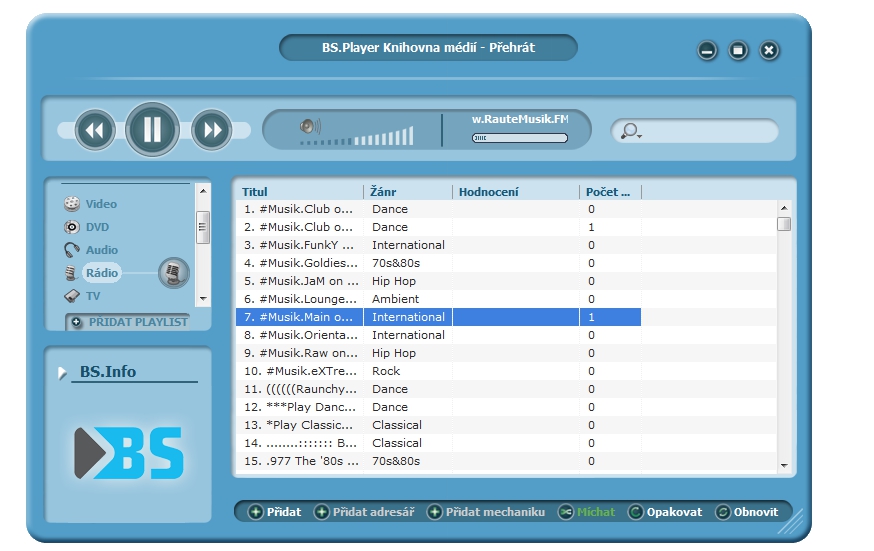Select Video in the library sidebar
Screen dimensions: 874x551
(x=101, y=204)
